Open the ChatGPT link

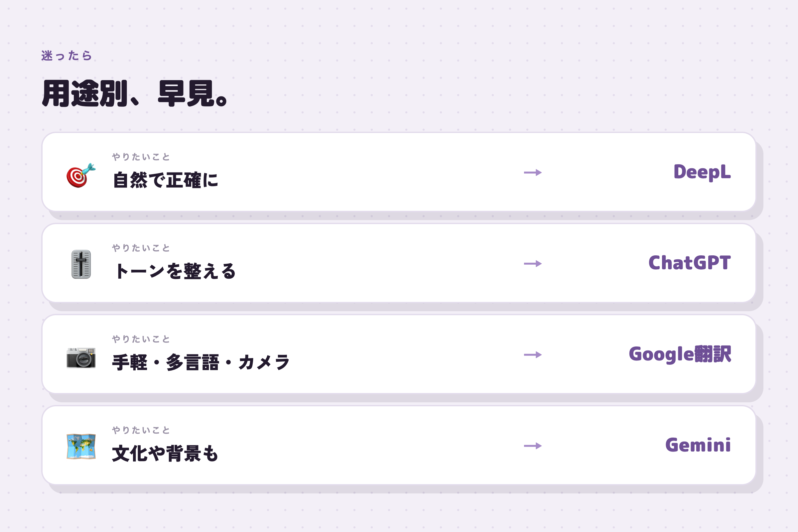pyautogui.click(x=689, y=263)
